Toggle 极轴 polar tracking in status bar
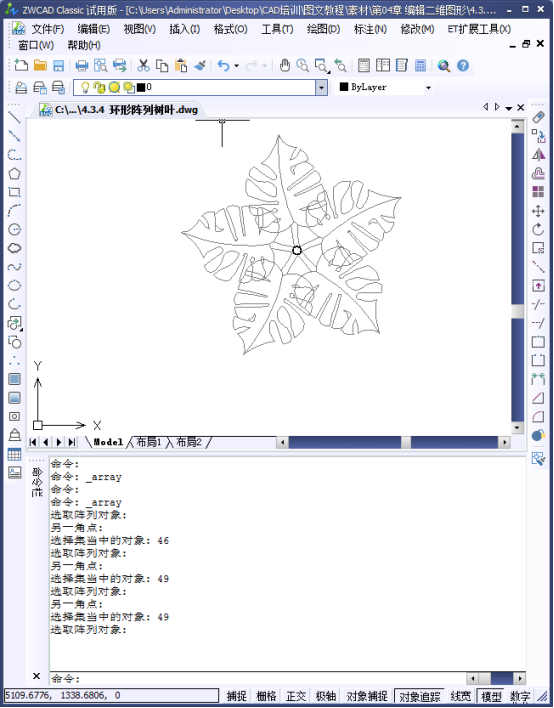This screenshot has width=554, height=708. click(x=326, y=696)
